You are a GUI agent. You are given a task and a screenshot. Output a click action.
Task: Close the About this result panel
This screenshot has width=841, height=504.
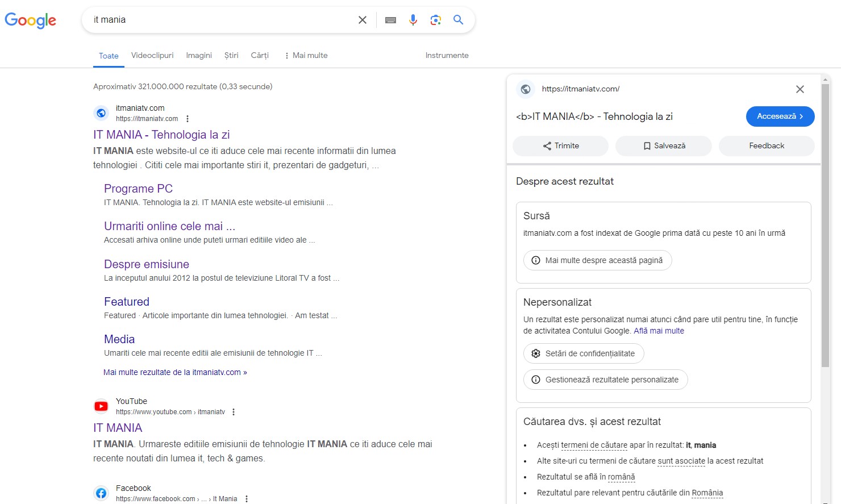tap(800, 89)
